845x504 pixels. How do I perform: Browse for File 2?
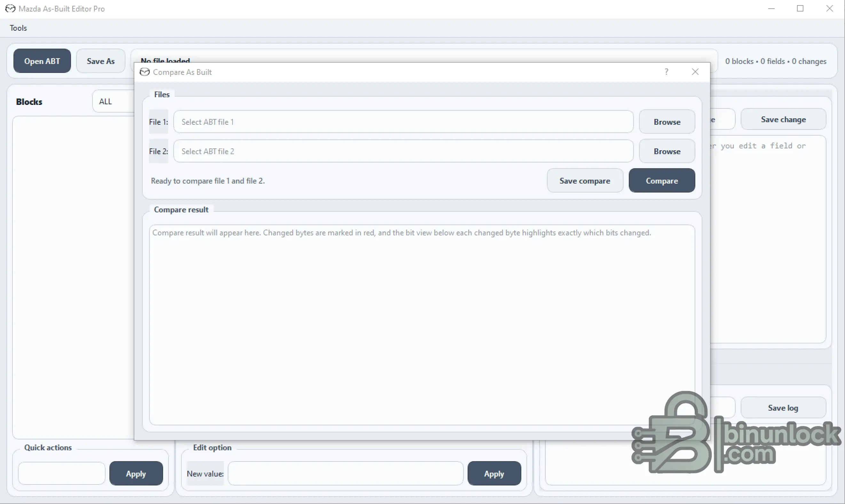(x=667, y=151)
